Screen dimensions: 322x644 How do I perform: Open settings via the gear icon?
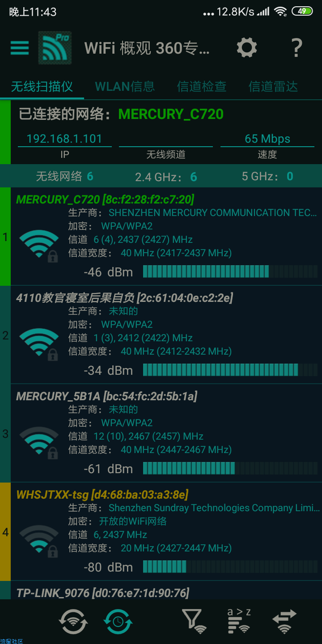click(x=247, y=47)
